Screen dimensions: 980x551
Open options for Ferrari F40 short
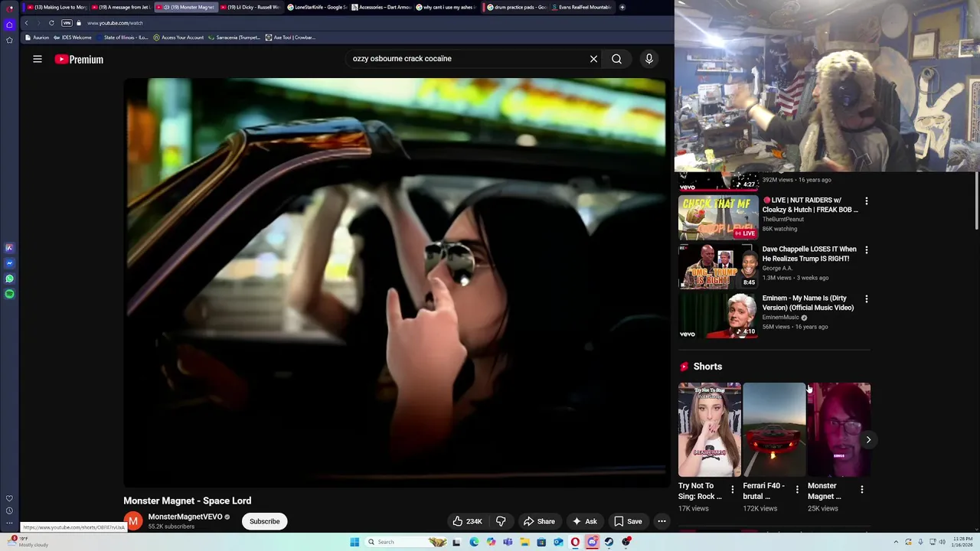pos(797,490)
